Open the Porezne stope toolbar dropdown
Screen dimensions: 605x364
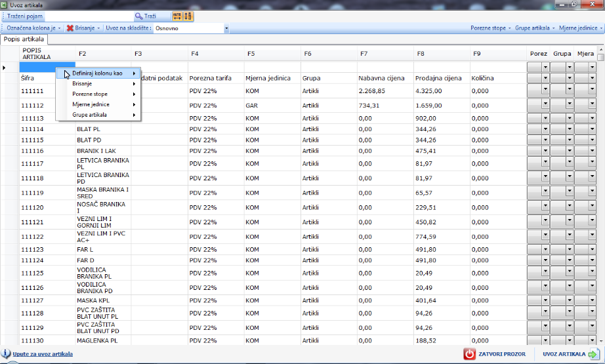point(490,28)
